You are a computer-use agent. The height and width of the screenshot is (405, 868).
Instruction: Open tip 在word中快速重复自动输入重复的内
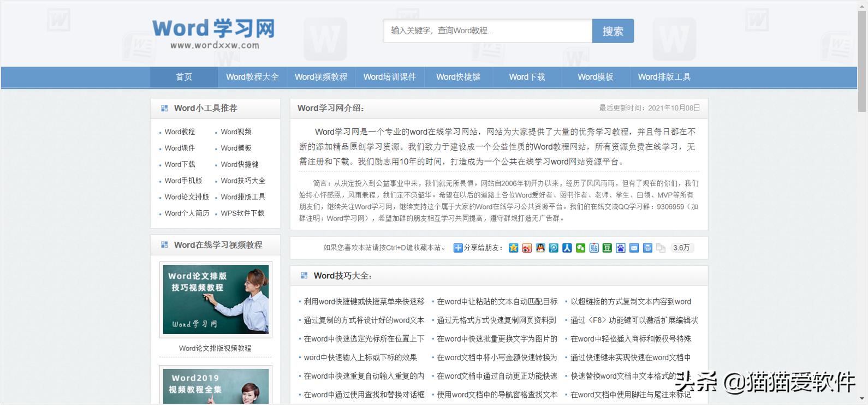pos(364,376)
